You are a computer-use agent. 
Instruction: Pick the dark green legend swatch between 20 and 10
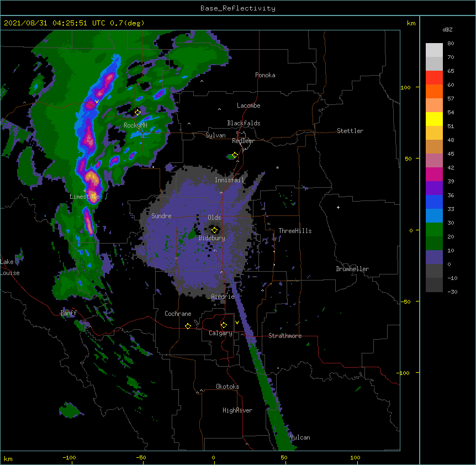(x=434, y=244)
